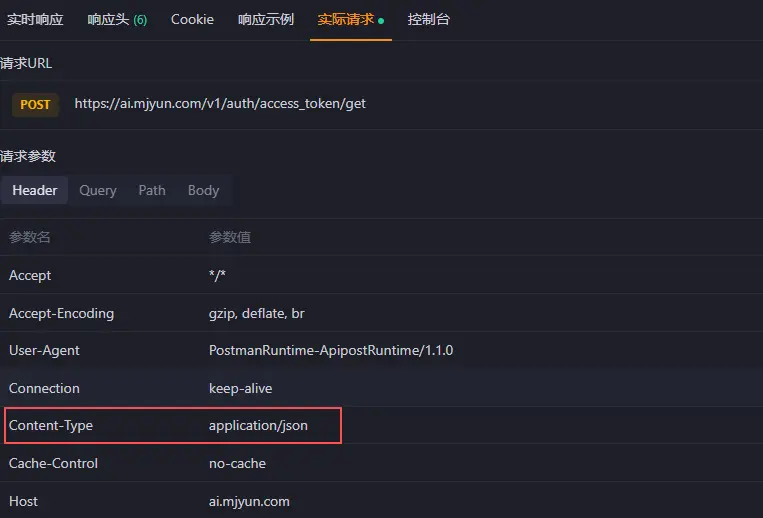This screenshot has height=518, width=763.
Task: Select the */* value of Accept
Action: (x=217, y=275)
